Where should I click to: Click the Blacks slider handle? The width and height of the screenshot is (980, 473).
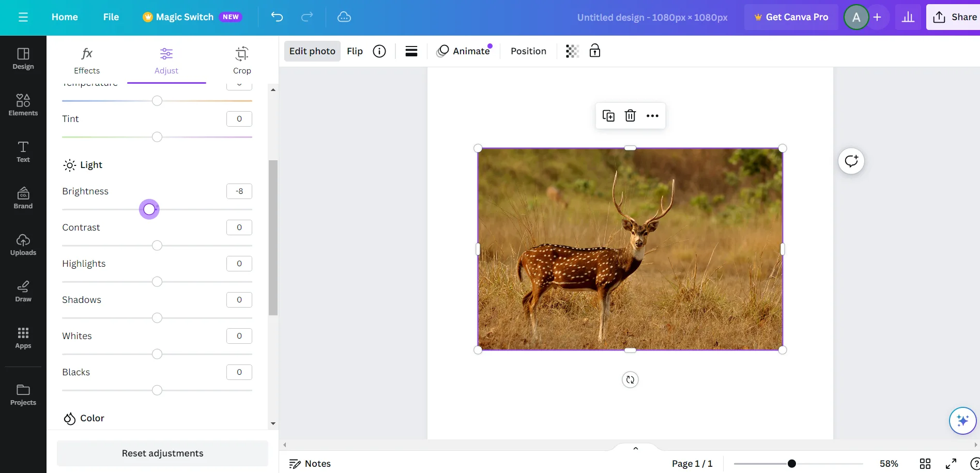point(157,390)
